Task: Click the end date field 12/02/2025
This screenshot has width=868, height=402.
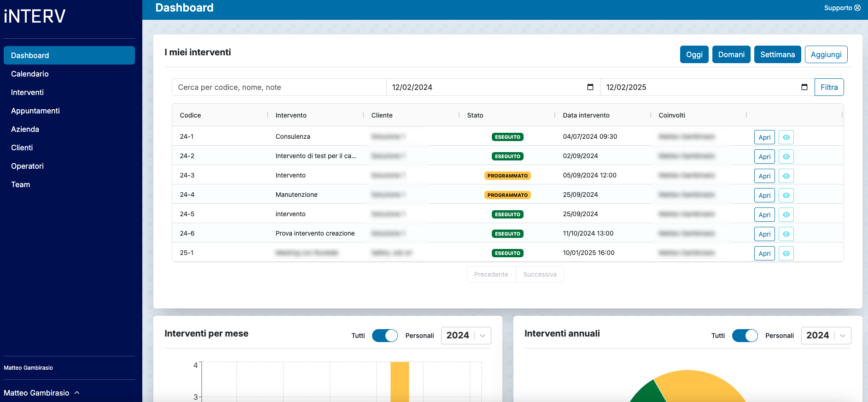Action: click(x=707, y=87)
